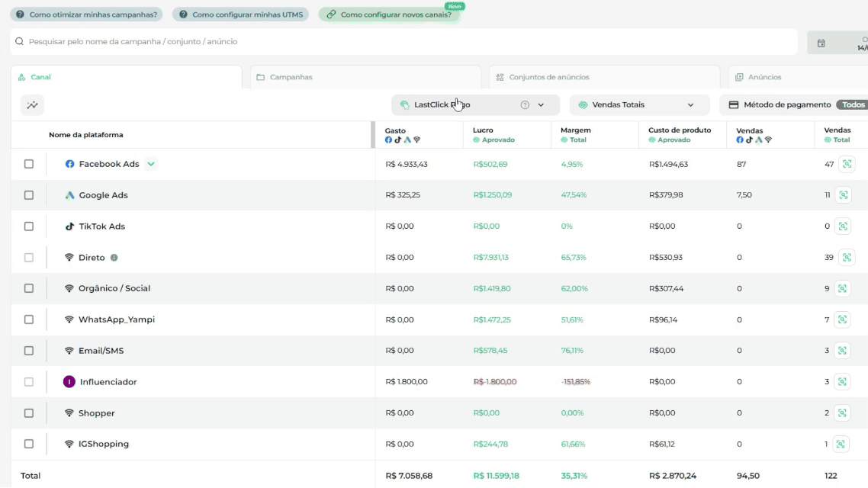Open the sales detail icon in Facebook Ads row
This screenshot has height=488, width=868.
[847, 164]
